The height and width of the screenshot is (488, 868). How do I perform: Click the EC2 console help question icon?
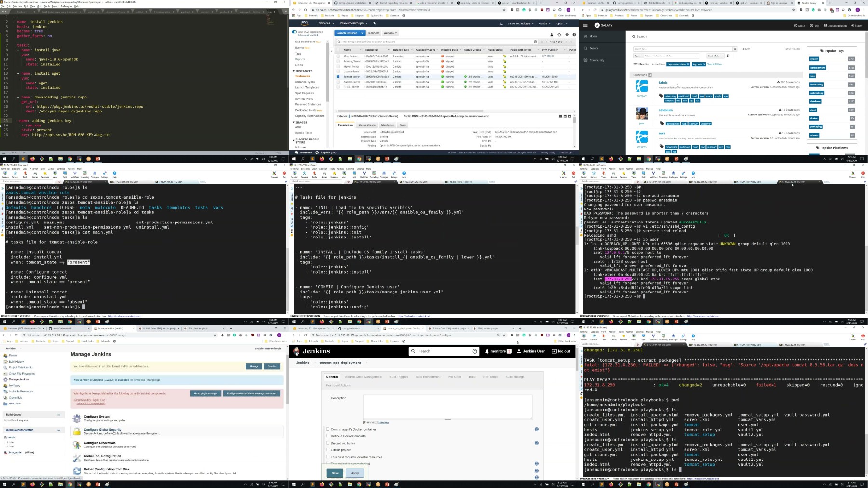[574, 34]
